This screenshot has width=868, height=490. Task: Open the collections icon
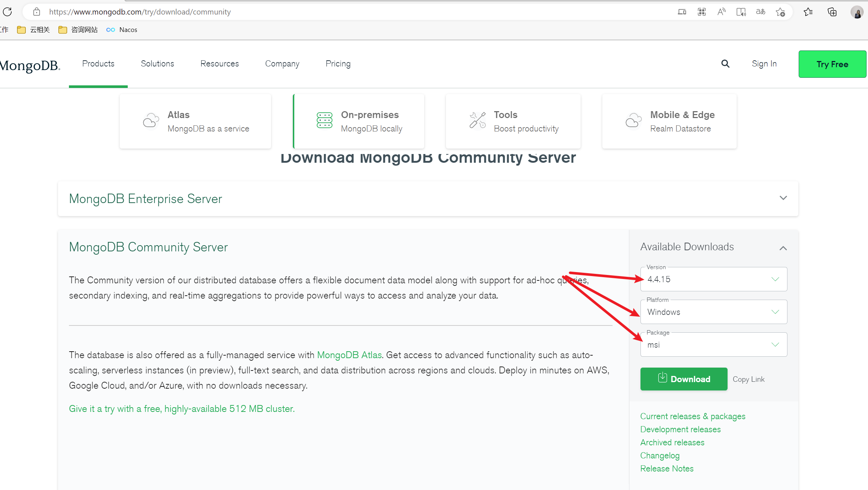(832, 12)
